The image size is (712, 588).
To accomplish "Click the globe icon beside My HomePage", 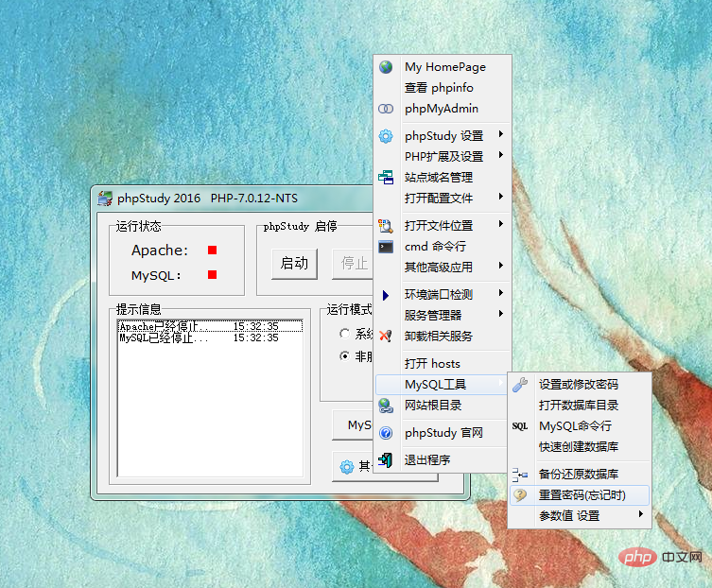I will click(x=386, y=67).
